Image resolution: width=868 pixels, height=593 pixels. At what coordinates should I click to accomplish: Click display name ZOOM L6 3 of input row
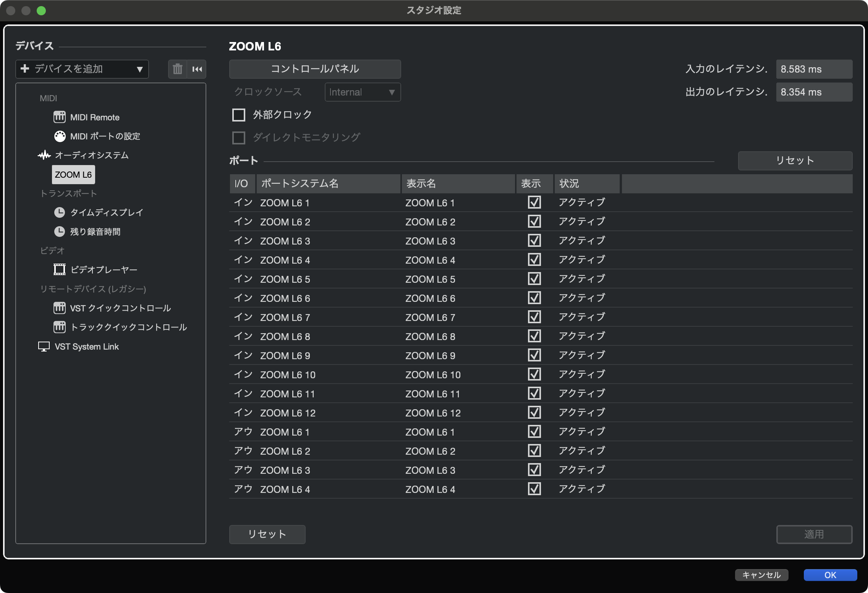point(430,241)
